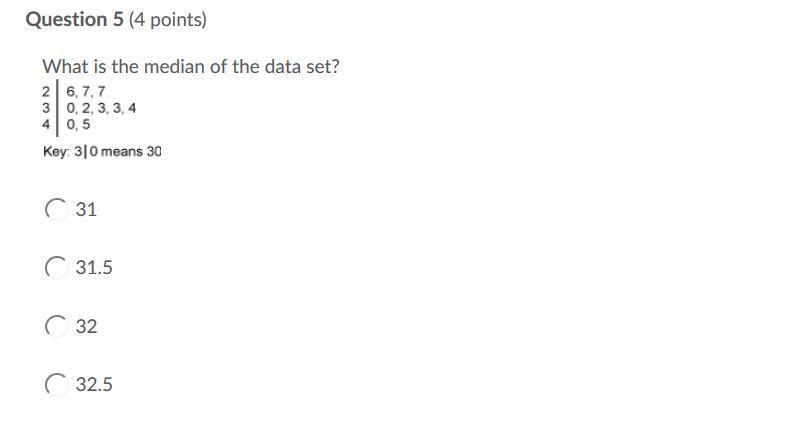The image size is (802, 421).
Task: Select the radio button for 31
Action: 56,209
